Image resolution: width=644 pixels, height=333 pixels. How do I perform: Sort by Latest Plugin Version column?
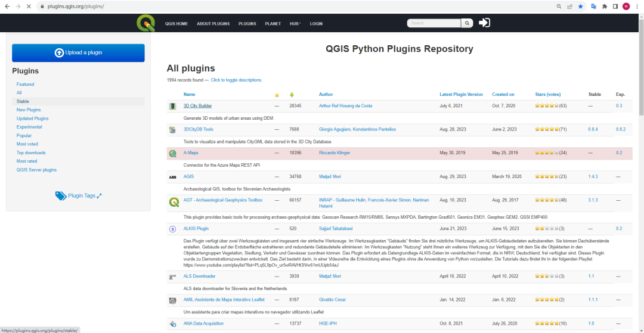(461, 94)
